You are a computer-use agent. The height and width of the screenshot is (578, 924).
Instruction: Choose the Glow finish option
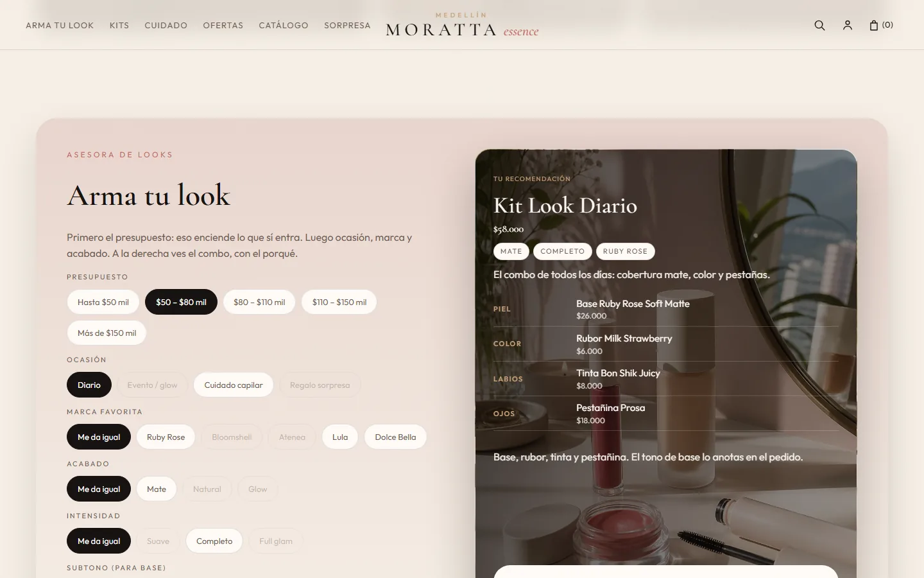pyautogui.click(x=257, y=489)
